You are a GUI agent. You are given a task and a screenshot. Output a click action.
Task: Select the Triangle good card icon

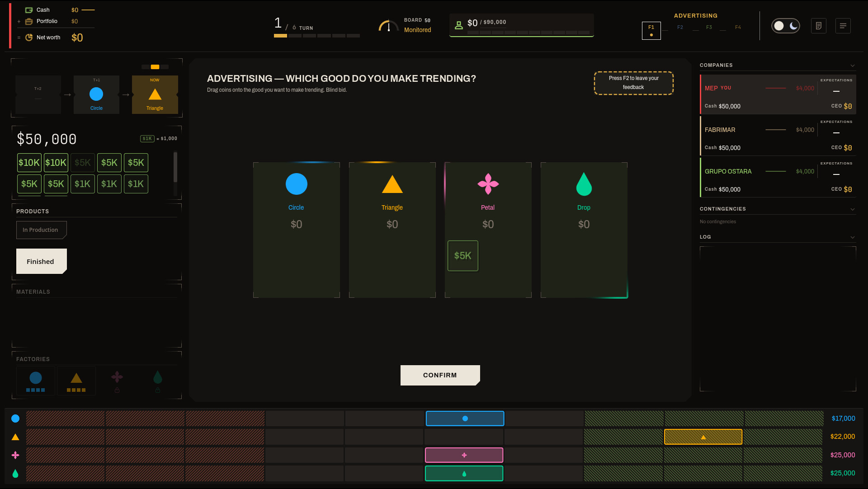point(392,184)
